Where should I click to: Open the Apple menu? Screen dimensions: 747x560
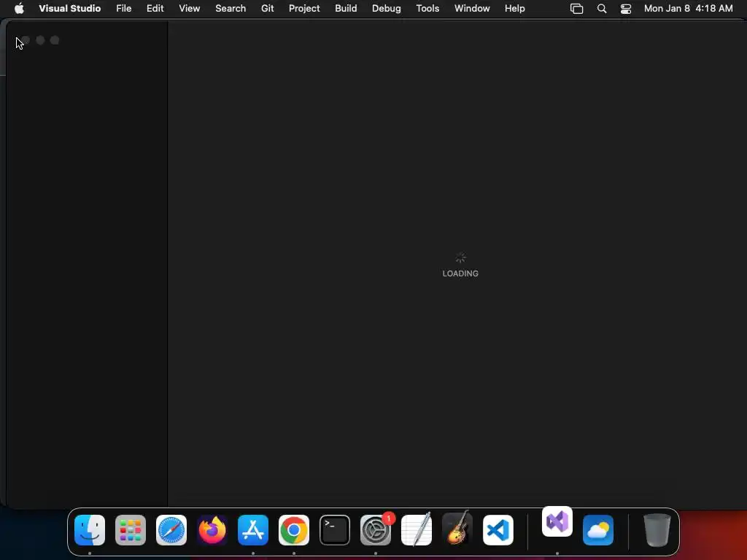19,9
